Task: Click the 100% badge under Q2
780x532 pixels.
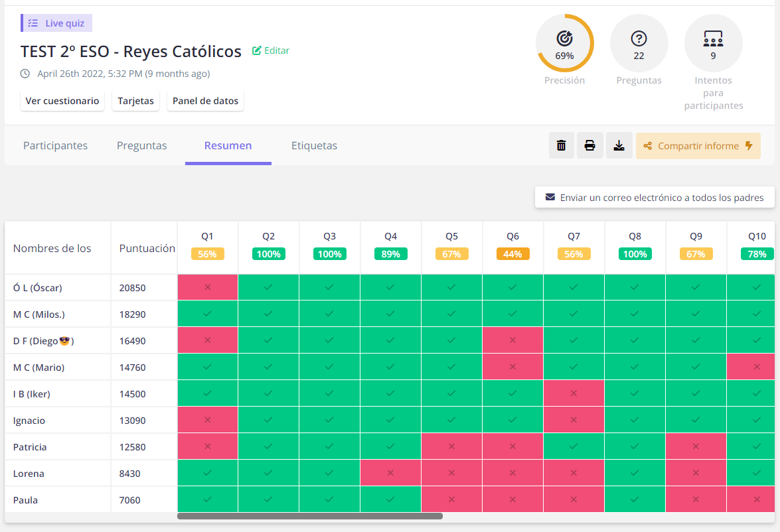Action: tap(269, 254)
